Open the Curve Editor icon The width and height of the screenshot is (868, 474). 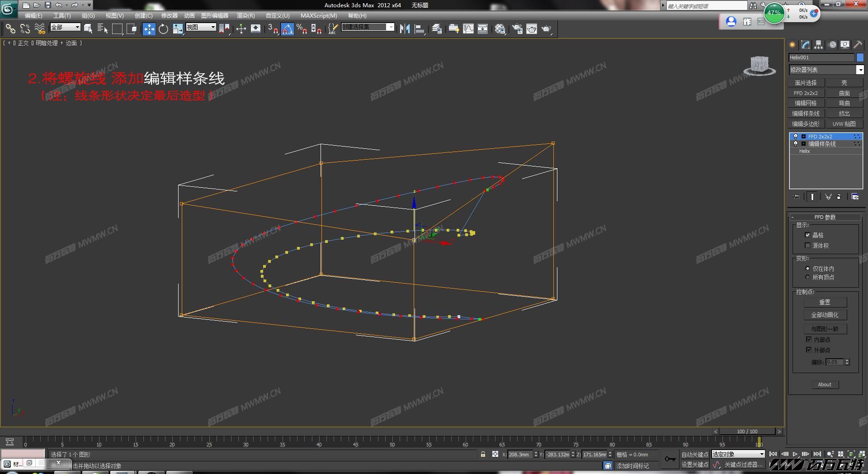(x=468, y=29)
